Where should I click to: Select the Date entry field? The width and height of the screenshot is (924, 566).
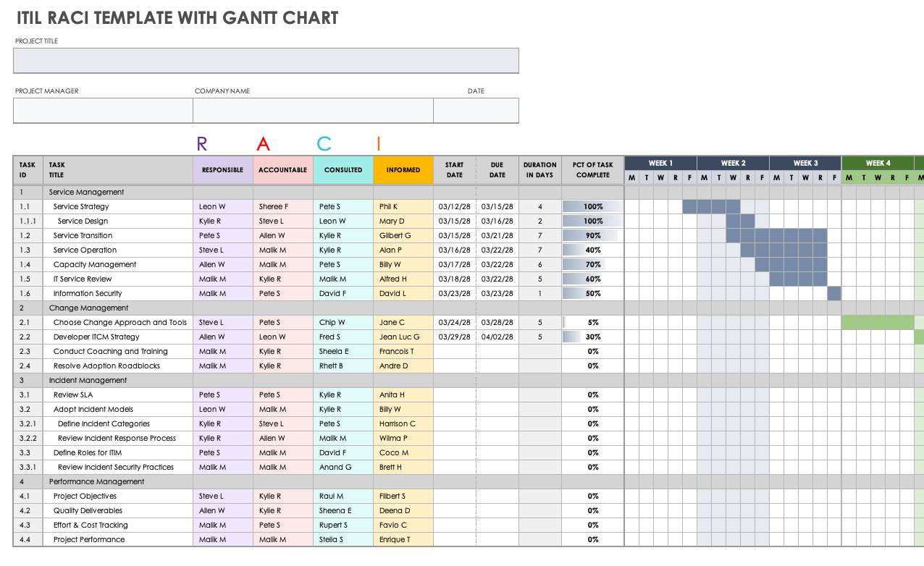tap(476, 111)
